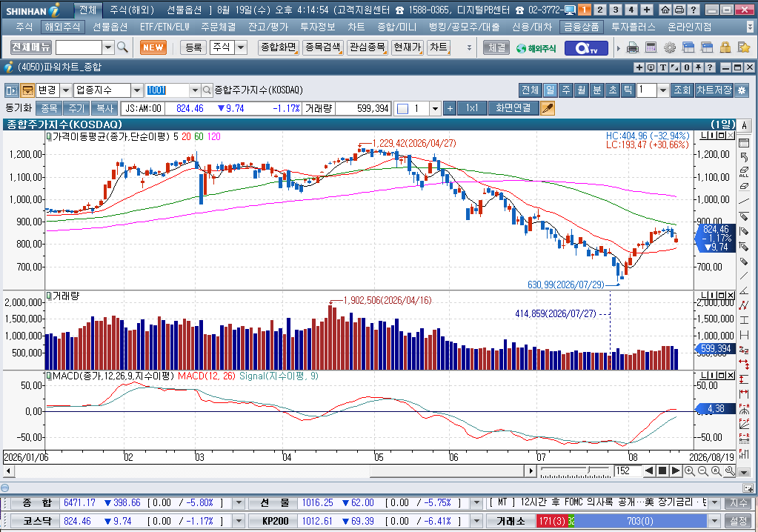Open the ETF/ETN/ELW menu
This screenshot has height=532, width=758.
164,27
